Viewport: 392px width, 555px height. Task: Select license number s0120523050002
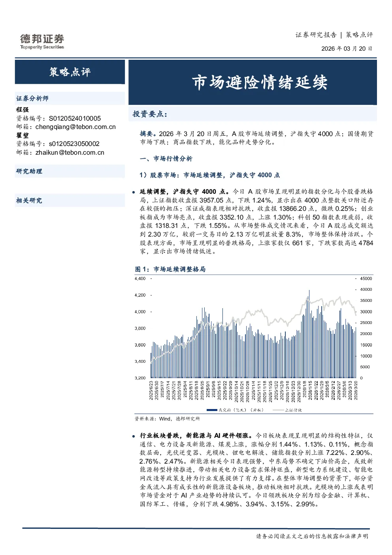pyautogui.click(x=74, y=144)
